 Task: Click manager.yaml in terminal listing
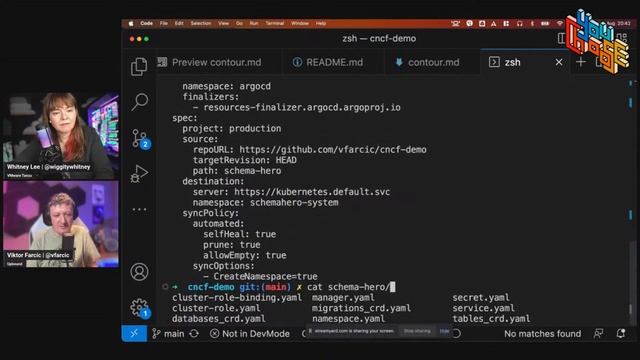[343, 298]
